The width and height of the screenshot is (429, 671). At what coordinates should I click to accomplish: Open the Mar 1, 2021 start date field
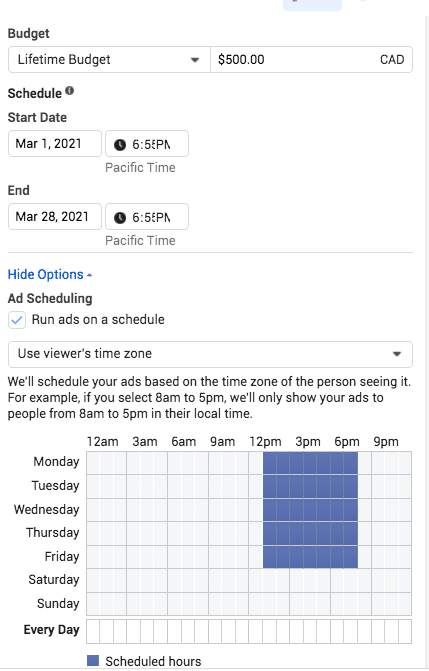pyautogui.click(x=55, y=144)
